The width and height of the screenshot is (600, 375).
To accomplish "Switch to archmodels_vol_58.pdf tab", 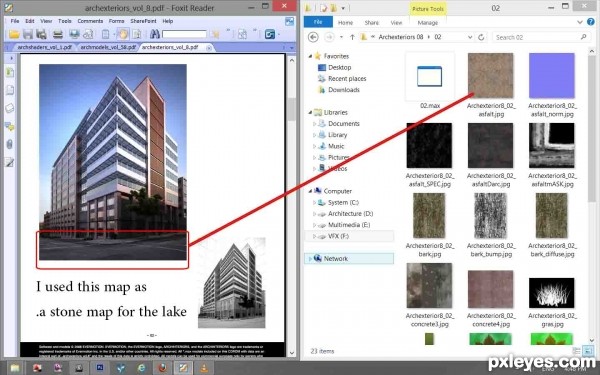I will point(108,47).
